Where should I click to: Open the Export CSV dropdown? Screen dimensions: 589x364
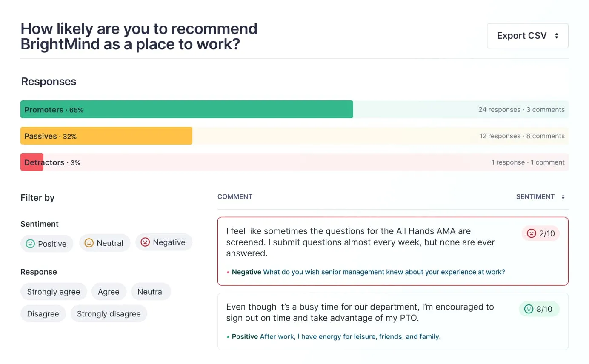[527, 36]
